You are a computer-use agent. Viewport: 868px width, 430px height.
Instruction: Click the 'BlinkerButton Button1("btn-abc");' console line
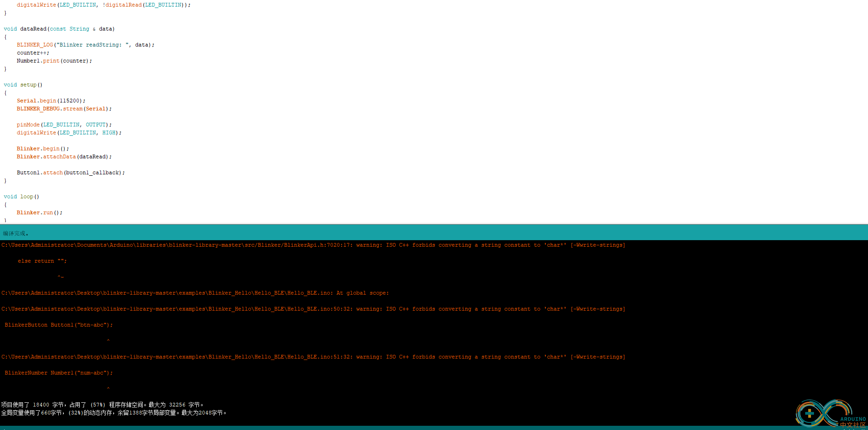pos(59,325)
